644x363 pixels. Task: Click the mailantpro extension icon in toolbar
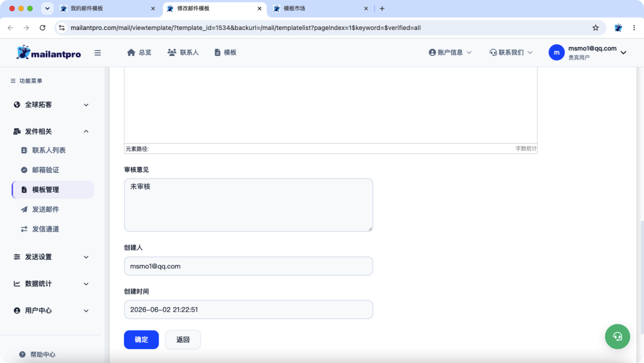coord(618,28)
